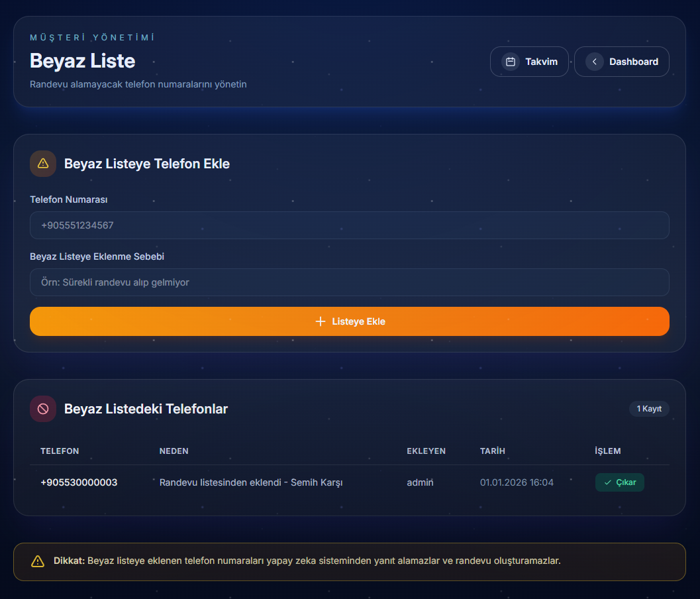
Task: Click the 1 Kayıt badge
Action: click(648, 409)
